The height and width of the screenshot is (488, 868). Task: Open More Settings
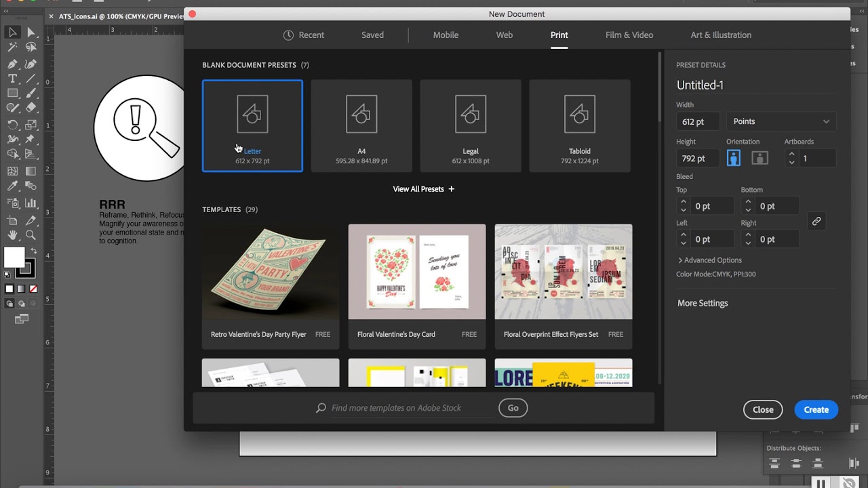click(x=703, y=303)
